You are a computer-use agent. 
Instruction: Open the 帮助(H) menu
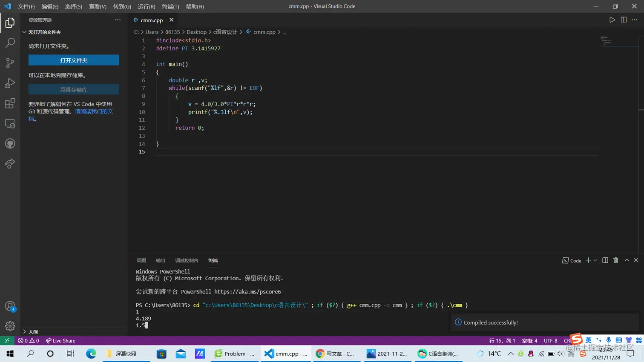click(x=195, y=6)
